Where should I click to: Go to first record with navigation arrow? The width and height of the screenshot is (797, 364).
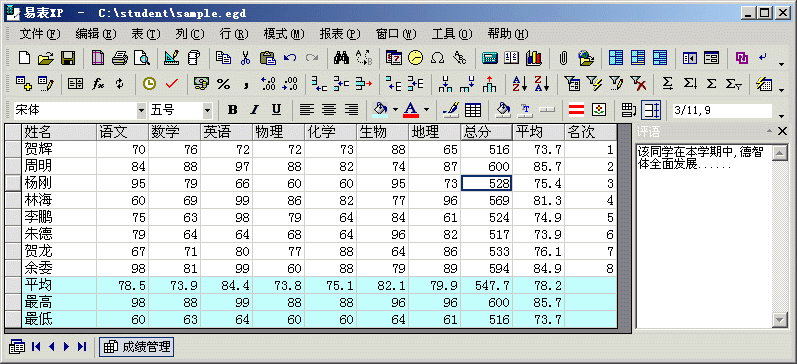coord(36,347)
